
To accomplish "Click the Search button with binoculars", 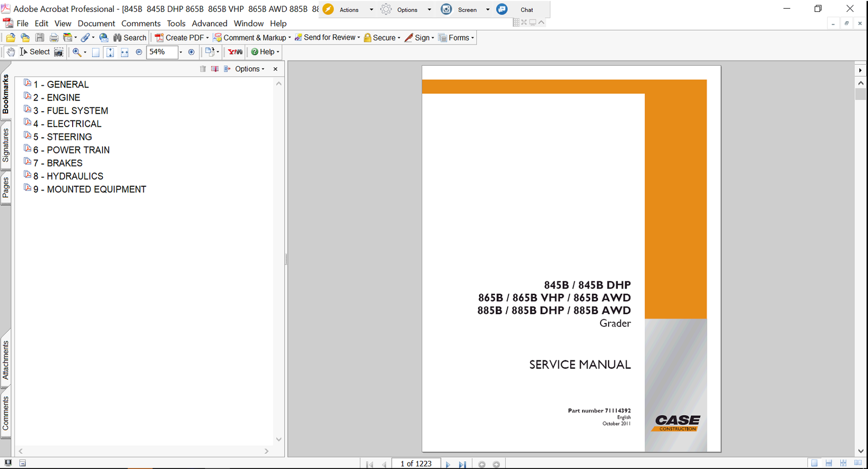I will pos(130,38).
